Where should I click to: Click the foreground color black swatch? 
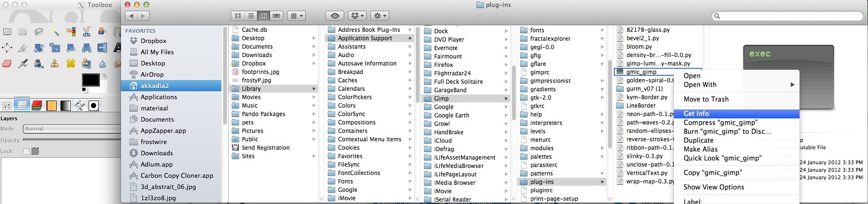coord(91,80)
